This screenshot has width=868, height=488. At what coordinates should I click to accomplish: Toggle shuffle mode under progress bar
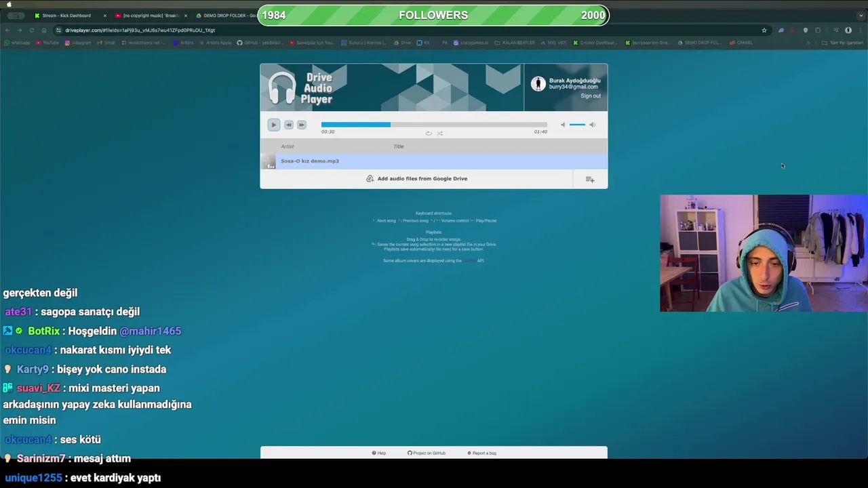[x=439, y=133]
